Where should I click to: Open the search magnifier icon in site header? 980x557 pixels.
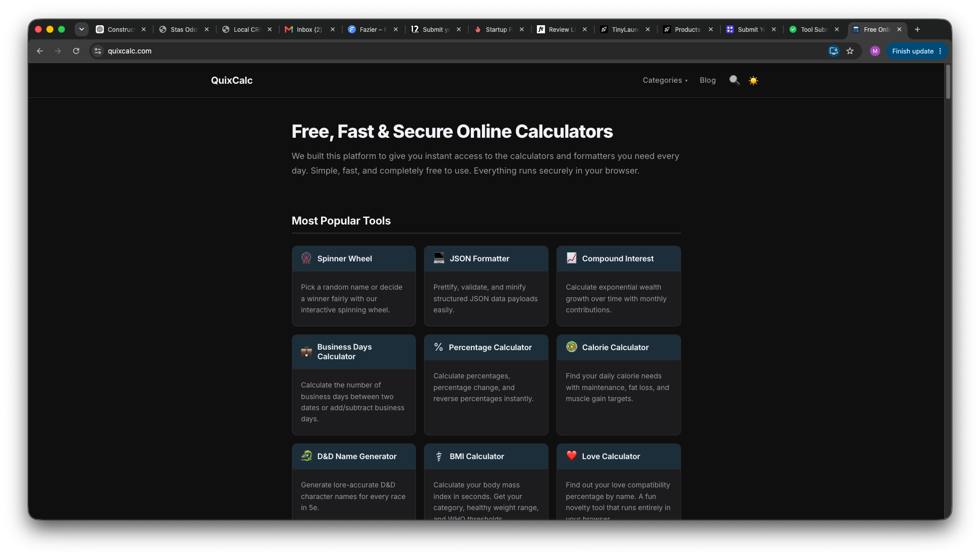tap(734, 80)
